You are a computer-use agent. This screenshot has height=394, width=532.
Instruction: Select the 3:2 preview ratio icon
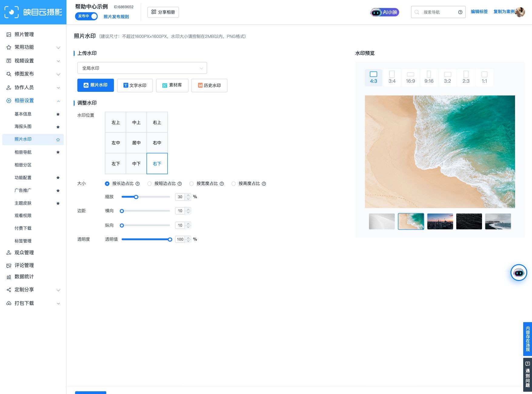coord(447,78)
